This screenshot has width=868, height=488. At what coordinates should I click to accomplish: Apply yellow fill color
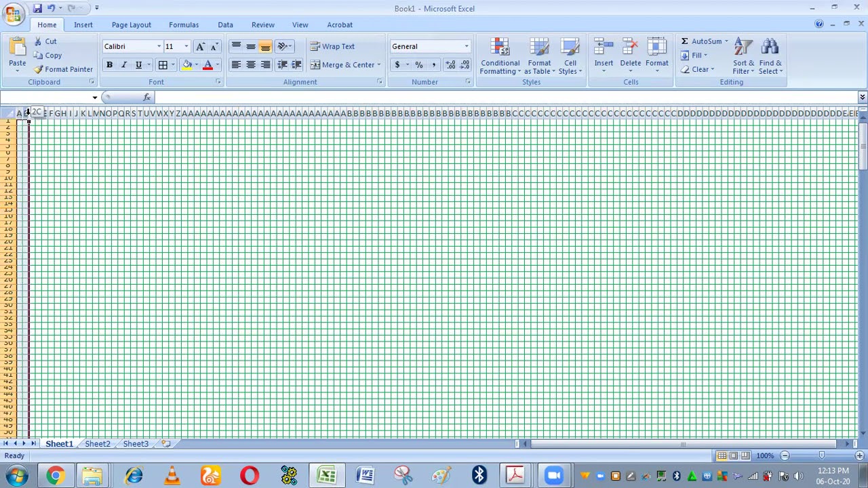pos(186,65)
